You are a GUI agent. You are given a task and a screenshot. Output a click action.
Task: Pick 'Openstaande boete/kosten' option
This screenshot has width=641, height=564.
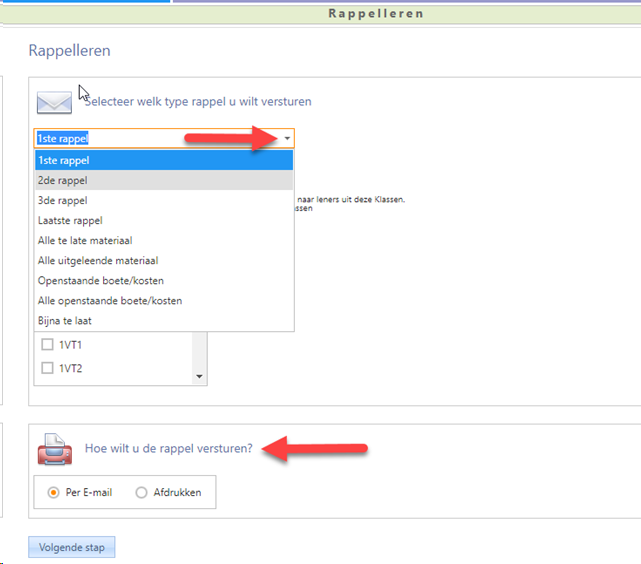[x=100, y=281]
